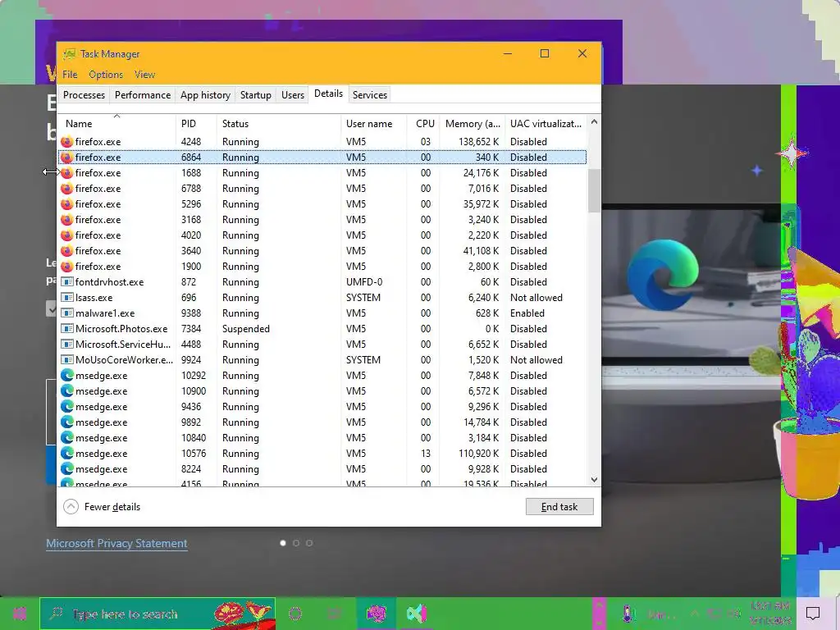Click Edge icon in PID 10292 row
This screenshot has height=630, width=840.
[67, 376]
